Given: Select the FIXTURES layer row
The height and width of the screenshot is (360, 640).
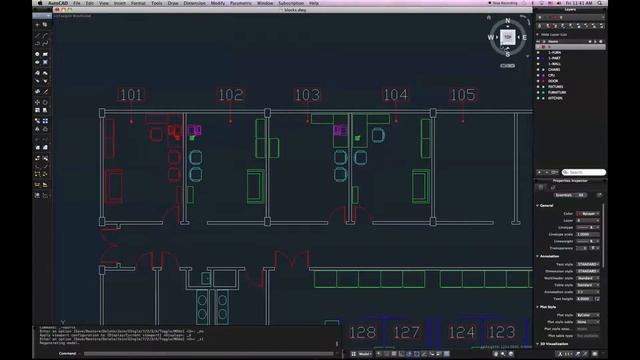Looking at the screenshot, I should click(x=570, y=87).
